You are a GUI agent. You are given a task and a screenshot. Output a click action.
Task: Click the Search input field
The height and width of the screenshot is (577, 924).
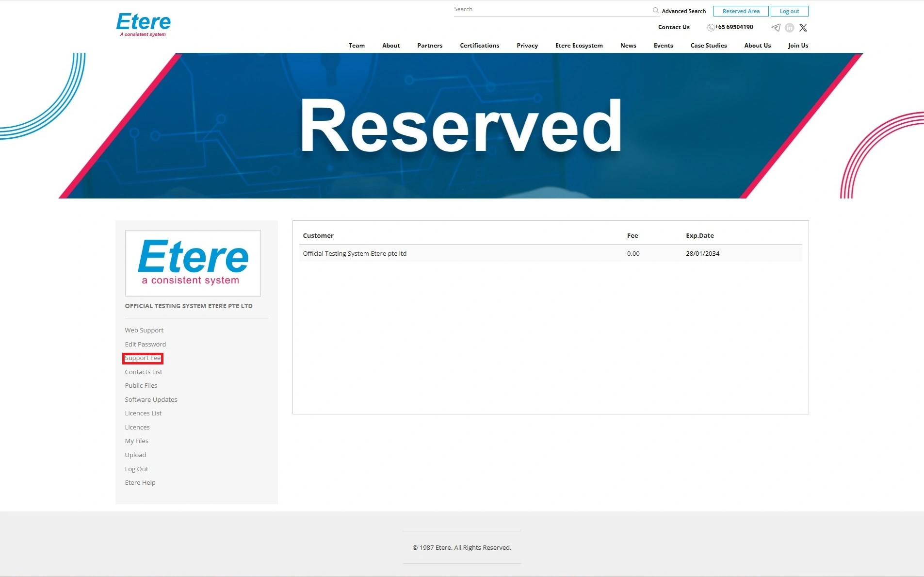click(x=551, y=10)
